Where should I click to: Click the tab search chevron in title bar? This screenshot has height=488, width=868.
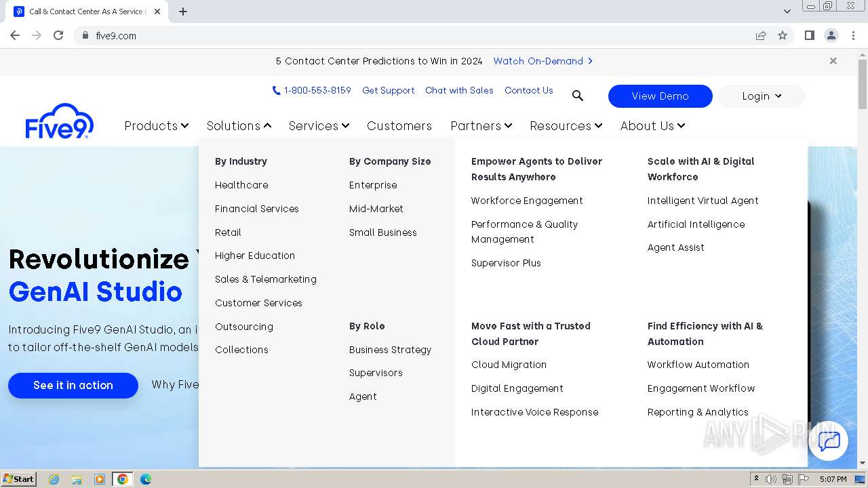click(x=787, y=11)
